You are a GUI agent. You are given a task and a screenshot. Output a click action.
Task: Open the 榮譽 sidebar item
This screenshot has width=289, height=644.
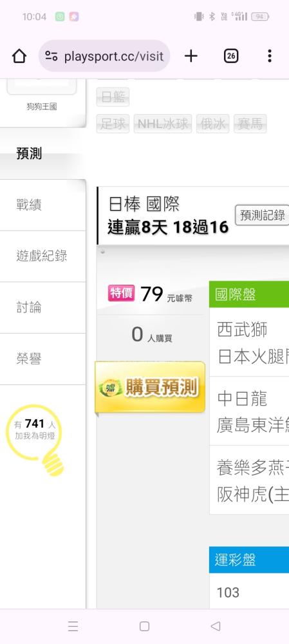point(42,359)
